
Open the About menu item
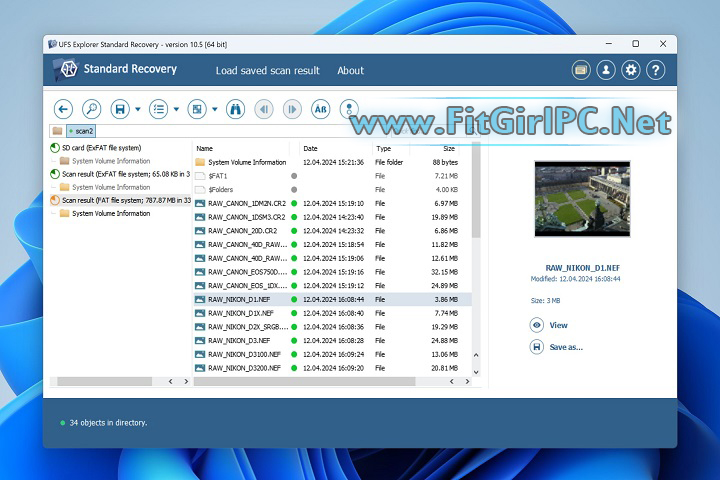coord(350,70)
